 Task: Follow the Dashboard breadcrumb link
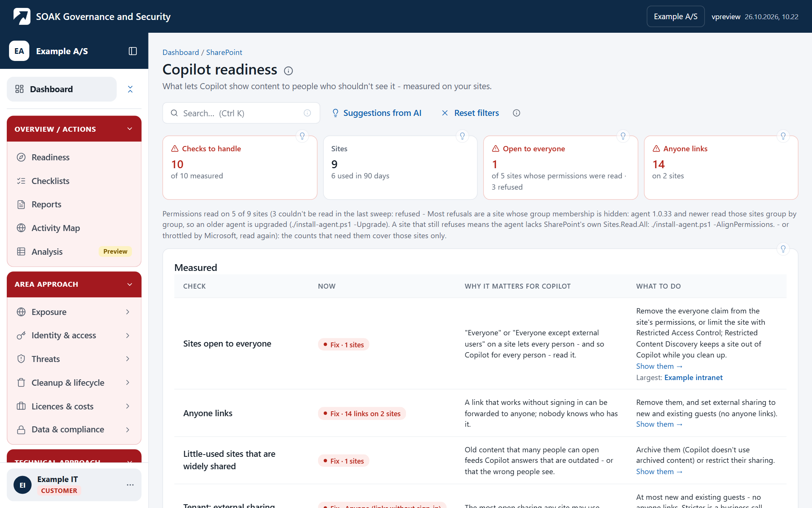tap(180, 52)
